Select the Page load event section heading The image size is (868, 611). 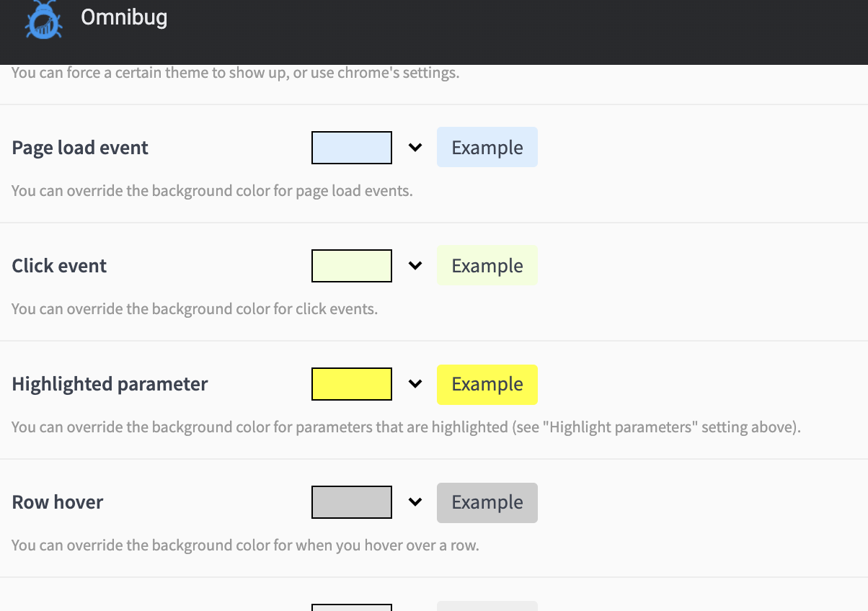[79, 147]
